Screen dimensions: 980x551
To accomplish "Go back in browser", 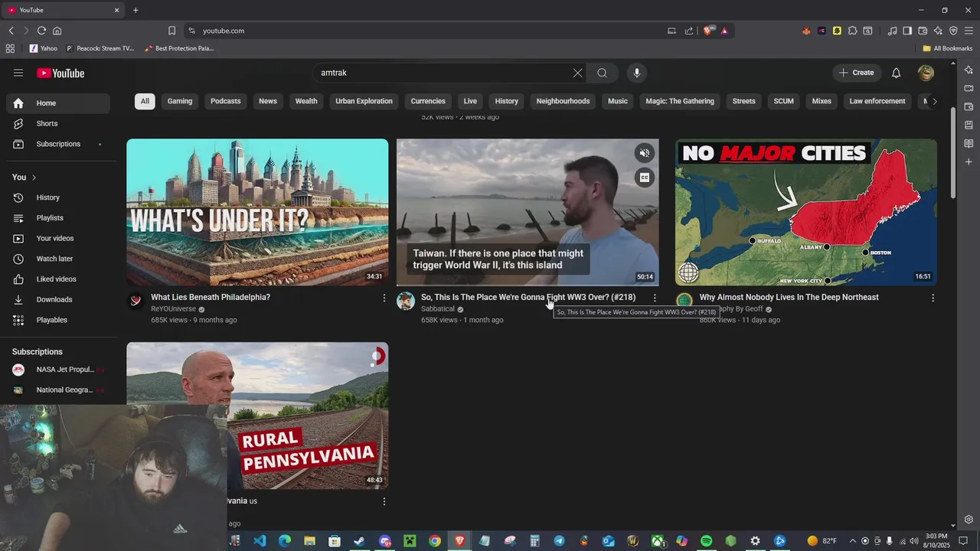I will (x=11, y=31).
